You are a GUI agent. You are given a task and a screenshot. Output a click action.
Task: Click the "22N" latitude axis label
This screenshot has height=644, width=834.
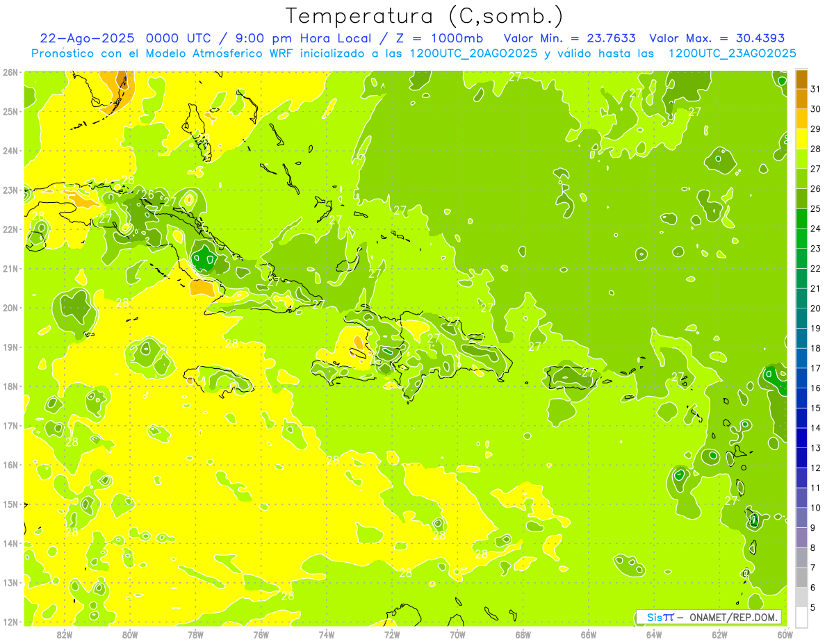pos(10,229)
